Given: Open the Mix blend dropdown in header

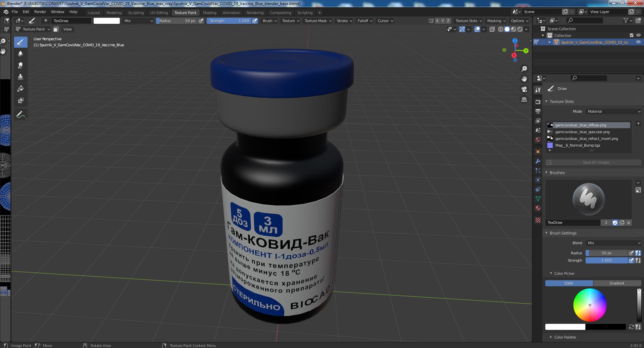Looking at the screenshot, I should (x=138, y=21).
